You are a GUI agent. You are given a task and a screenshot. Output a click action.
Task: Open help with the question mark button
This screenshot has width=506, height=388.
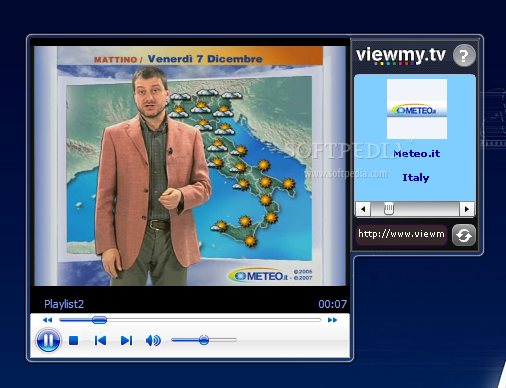pyautogui.click(x=464, y=55)
